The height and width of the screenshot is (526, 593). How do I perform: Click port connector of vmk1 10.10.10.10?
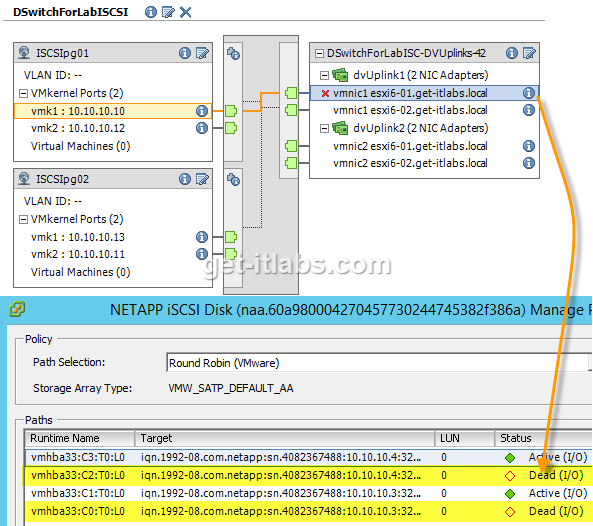click(x=231, y=111)
